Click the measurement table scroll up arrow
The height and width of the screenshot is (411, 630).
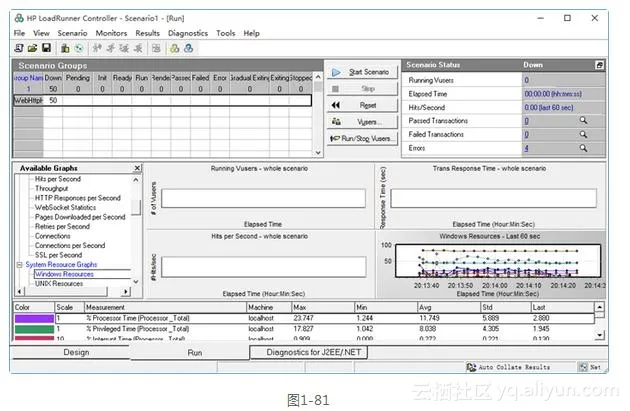(x=599, y=307)
